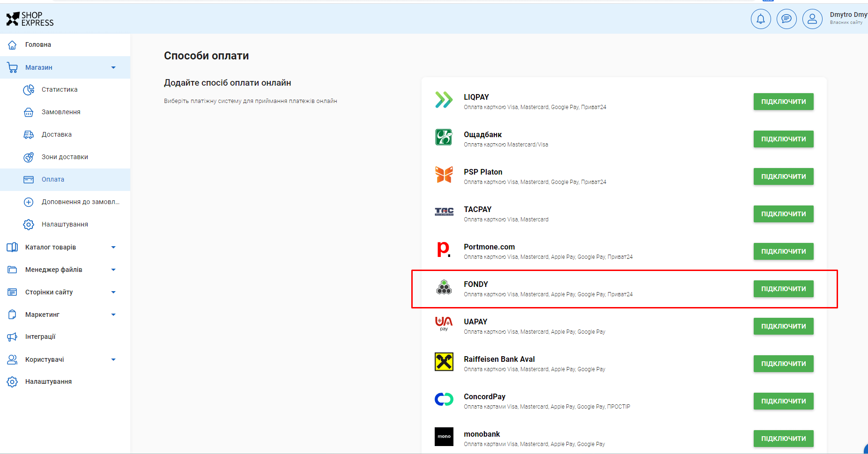Connect ConcordPay with Підключити button
This screenshot has width=868, height=454.
coord(783,401)
